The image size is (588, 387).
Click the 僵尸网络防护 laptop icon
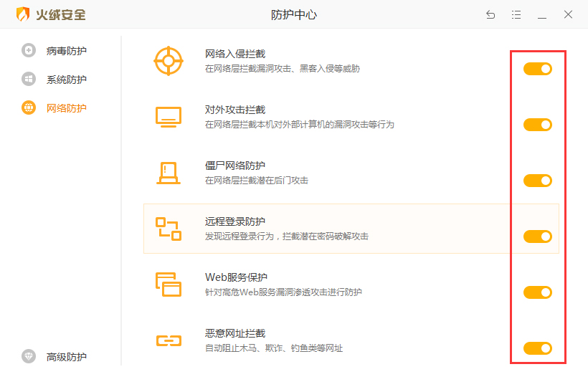[x=169, y=172]
